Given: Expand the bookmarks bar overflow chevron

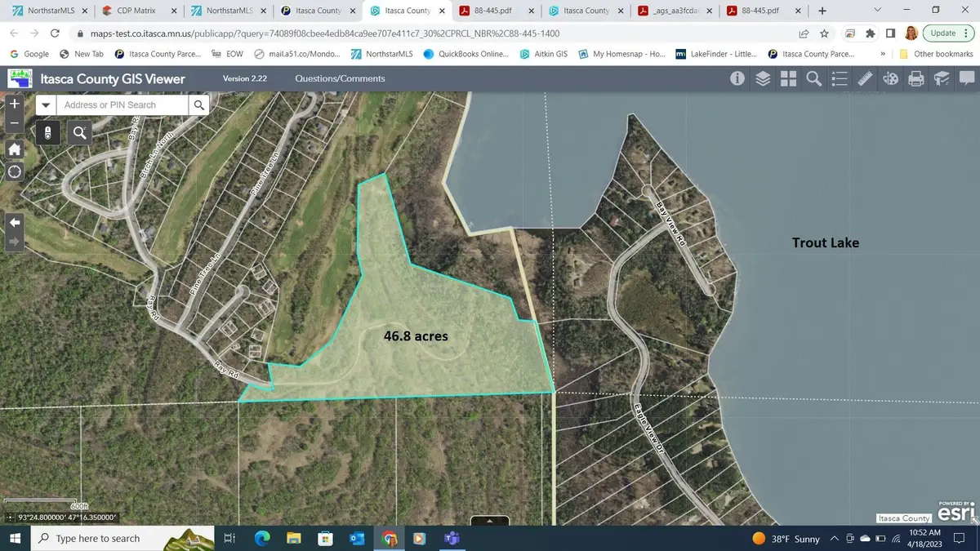Looking at the screenshot, I should click(882, 54).
